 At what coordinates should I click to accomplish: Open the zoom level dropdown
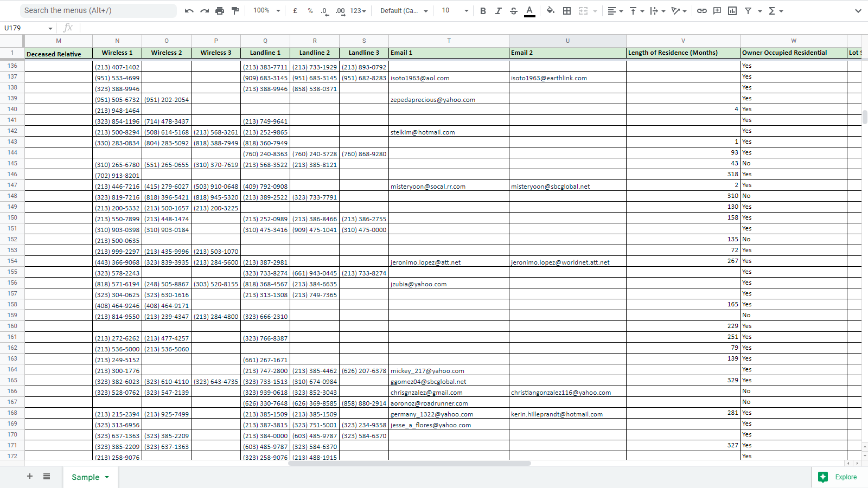pyautogui.click(x=267, y=11)
